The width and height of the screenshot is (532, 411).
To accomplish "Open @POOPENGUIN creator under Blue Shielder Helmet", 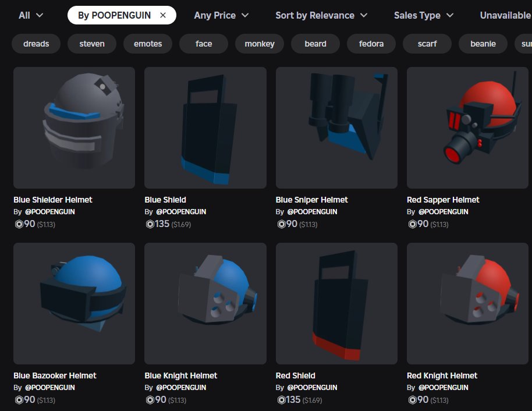I will pyautogui.click(x=50, y=212).
